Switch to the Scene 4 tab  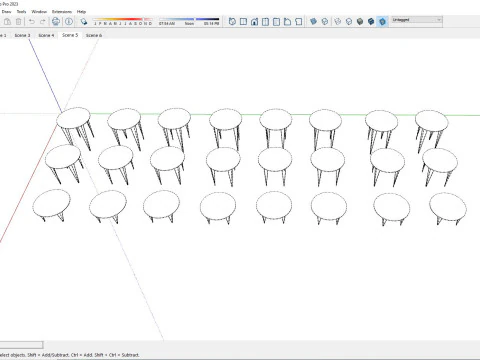[x=46, y=35]
